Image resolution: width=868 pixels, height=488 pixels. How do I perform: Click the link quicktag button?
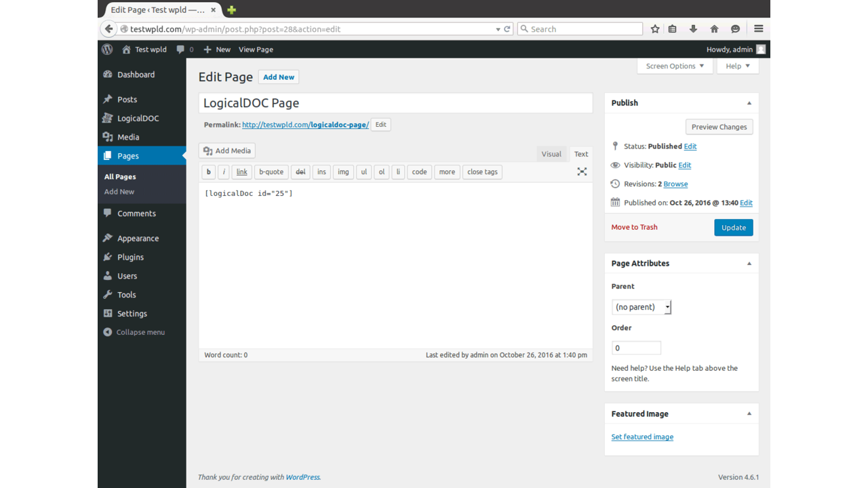pos(241,172)
